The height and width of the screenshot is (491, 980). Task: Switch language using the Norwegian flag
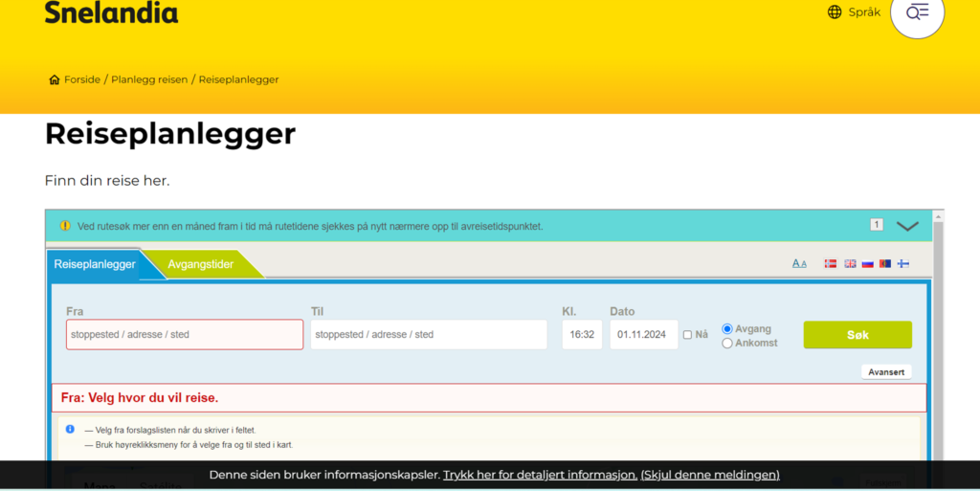pos(831,263)
